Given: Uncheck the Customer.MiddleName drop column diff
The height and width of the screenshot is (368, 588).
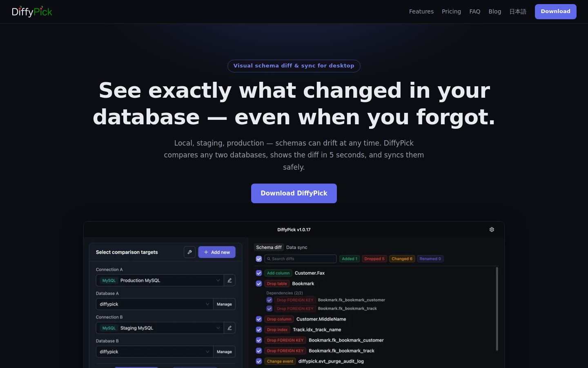Looking at the screenshot, I should pyautogui.click(x=259, y=319).
